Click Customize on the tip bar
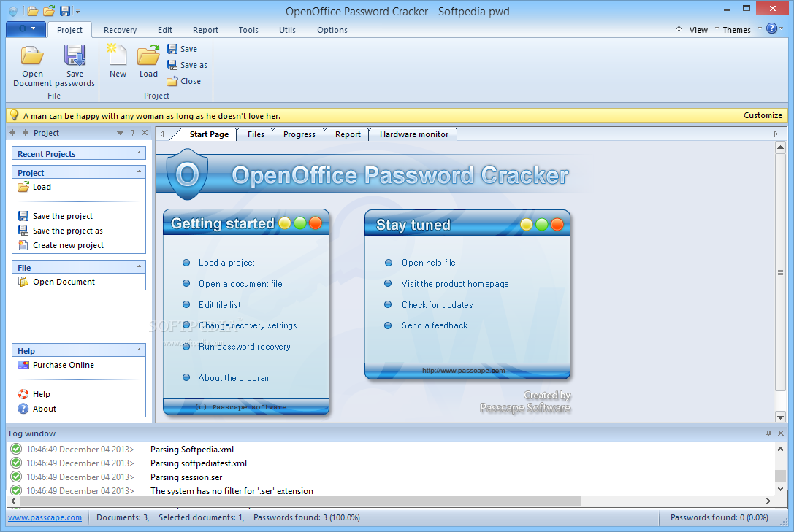The width and height of the screenshot is (794, 532). tap(763, 115)
